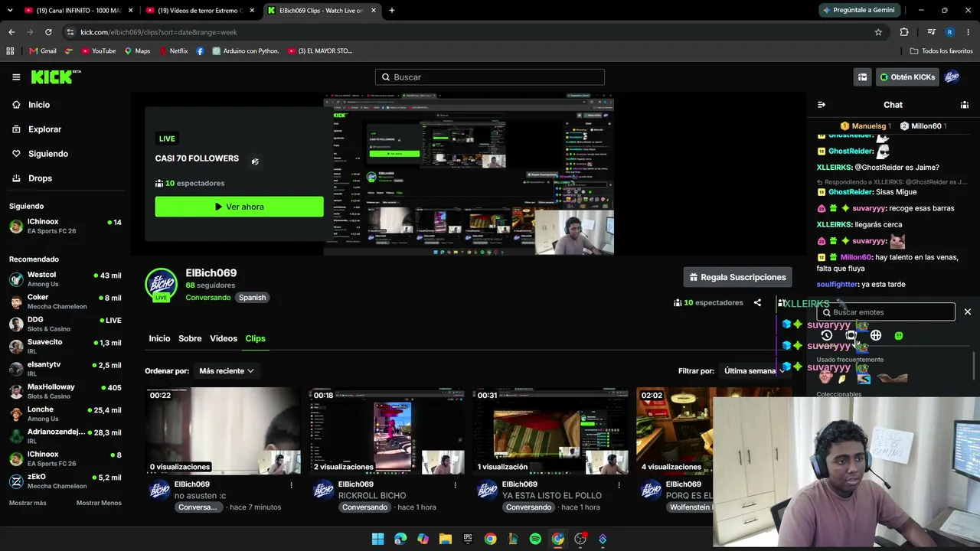The width and height of the screenshot is (980, 551).
Task: Expand recommended list with 'Mostrar más'
Action: coord(28,503)
